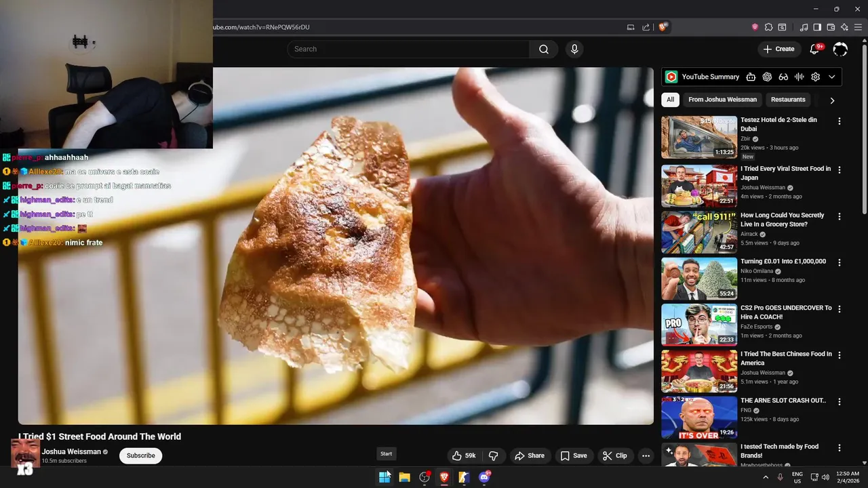The width and height of the screenshot is (868, 488).
Task: Open video Turning £0.01 Into £1,000,000 title
Action: [x=783, y=261]
